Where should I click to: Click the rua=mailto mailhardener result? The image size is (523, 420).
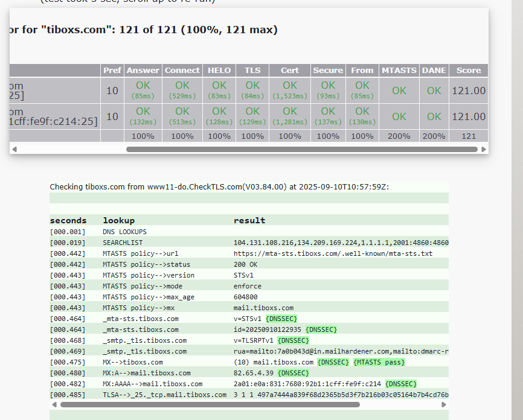341,351
